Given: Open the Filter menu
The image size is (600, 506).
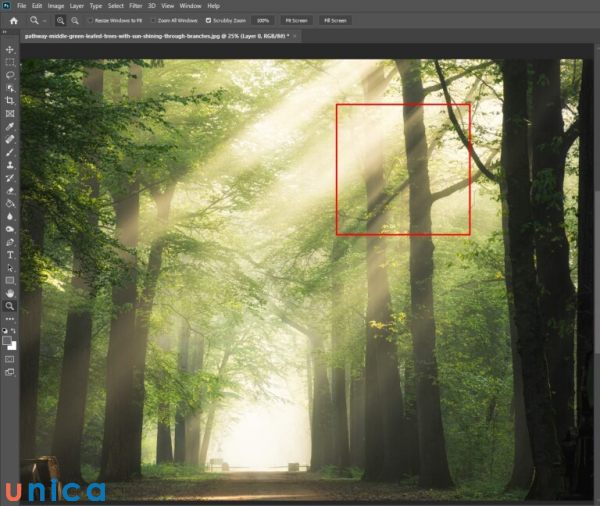Looking at the screenshot, I should pyautogui.click(x=135, y=6).
